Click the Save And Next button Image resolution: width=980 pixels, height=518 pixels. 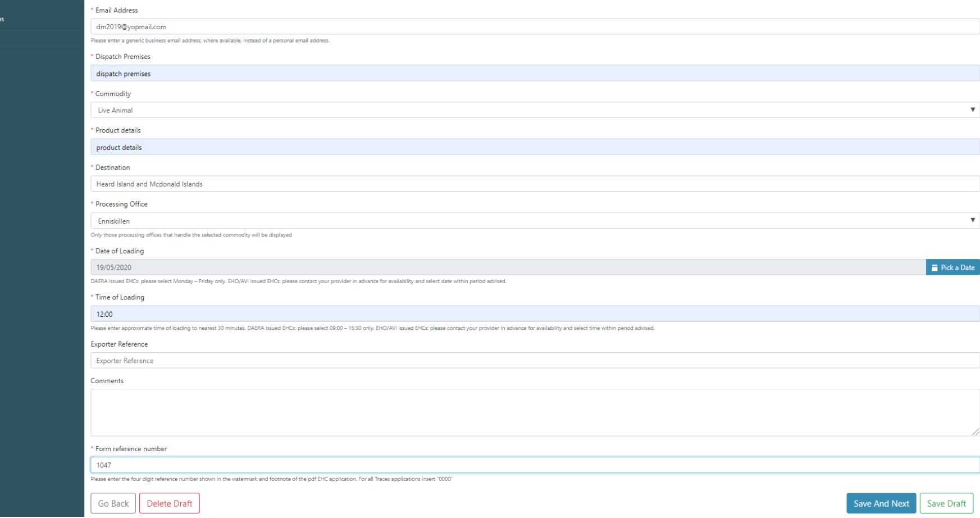(881, 503)
